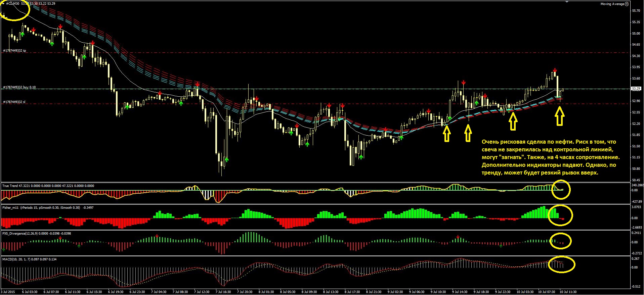Screen dimensions: 644x295
Task: Click the Moving Average expert label
Action: (612, 4)
